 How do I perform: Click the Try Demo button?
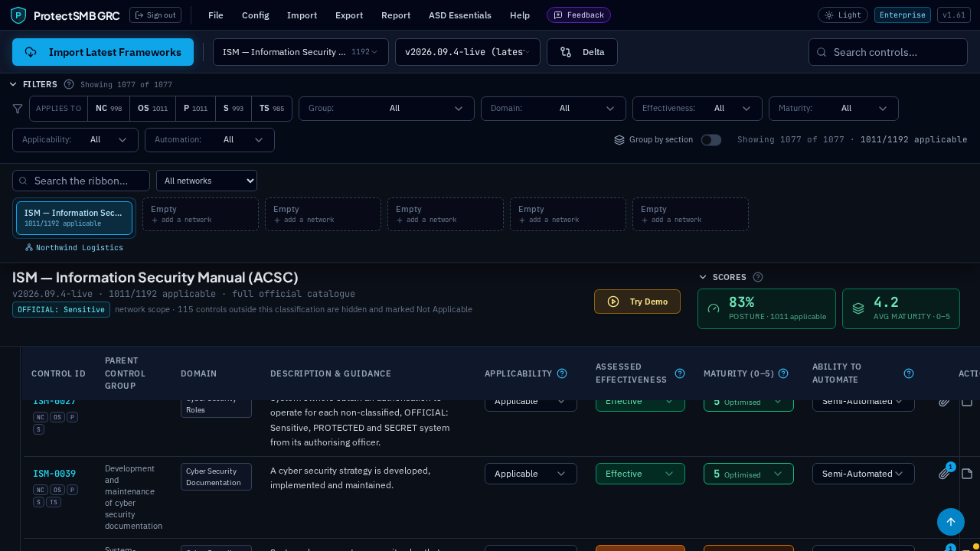pyautogui.click(x=637, y=302)
